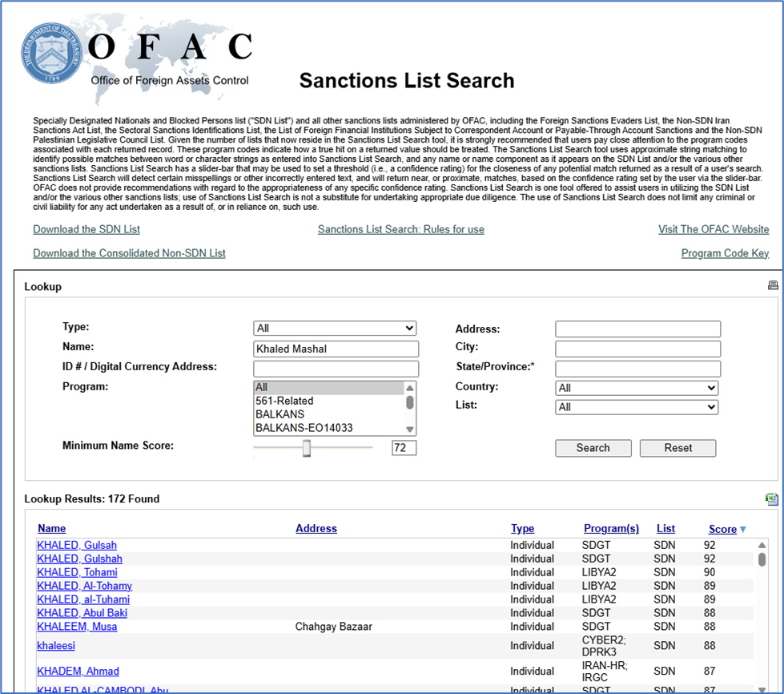The height and width of the screenshot is (694, 784).
Task: Click the CYBER2; DPRK3 program cell
Action: tap(604, 645)
